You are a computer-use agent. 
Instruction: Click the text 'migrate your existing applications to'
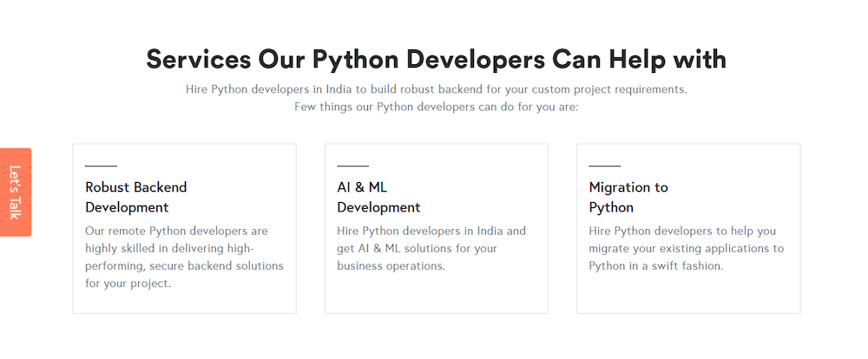(x=687, y=248)
